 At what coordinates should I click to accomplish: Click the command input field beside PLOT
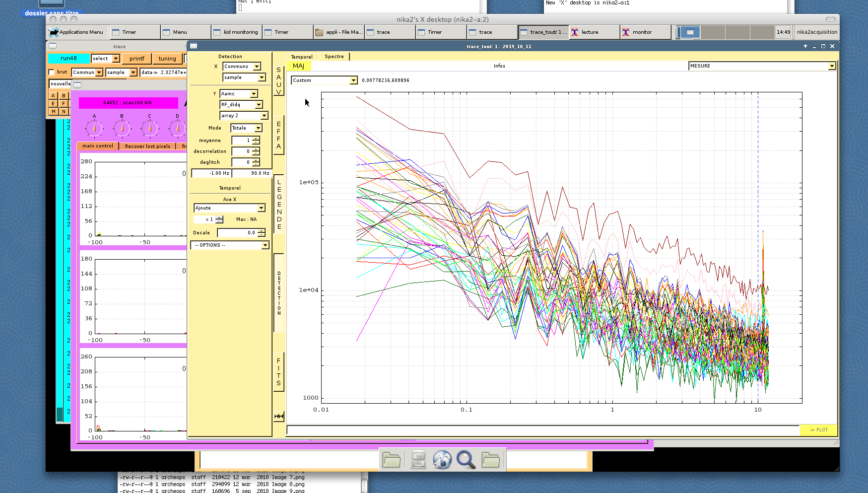[x=542, y=430]
